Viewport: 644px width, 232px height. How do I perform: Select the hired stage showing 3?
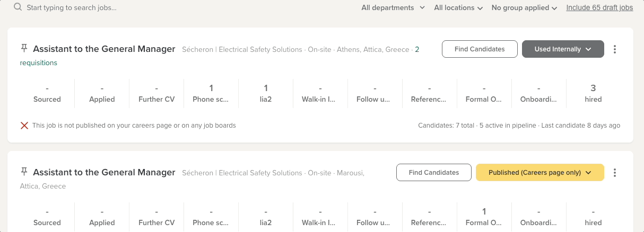593,93
